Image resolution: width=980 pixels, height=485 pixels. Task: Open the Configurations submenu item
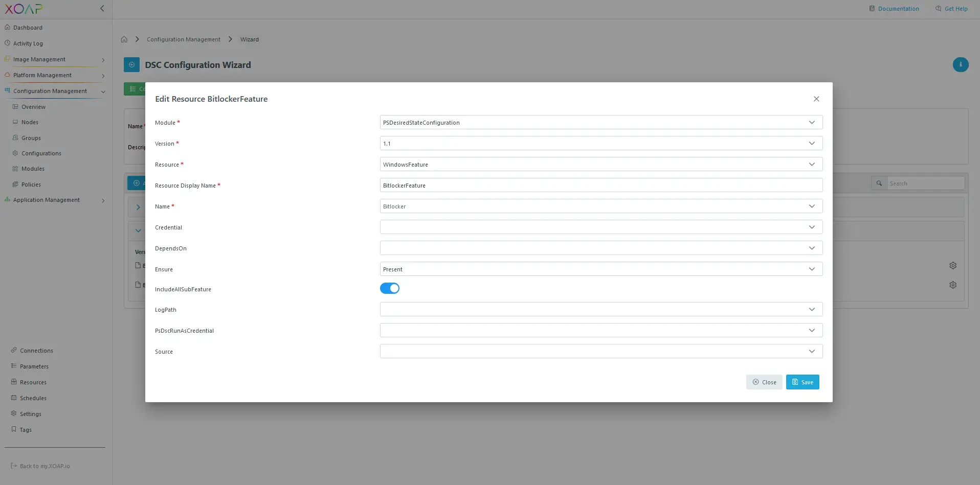coord(41,153)
